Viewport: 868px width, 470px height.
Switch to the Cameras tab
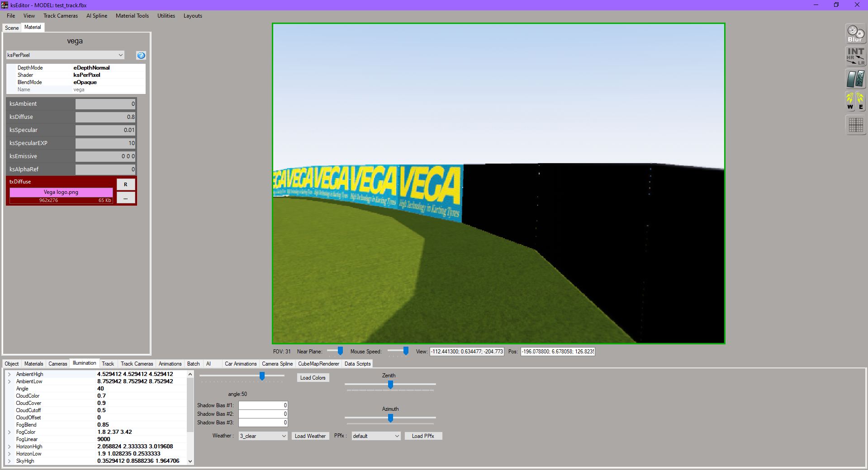[58, 364]
